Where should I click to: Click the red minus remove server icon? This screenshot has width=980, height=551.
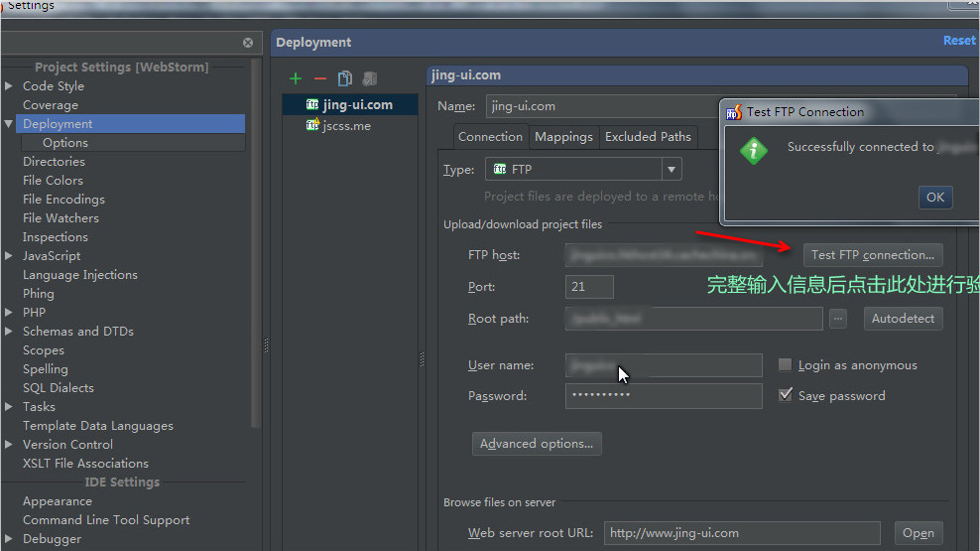[x=319, y=78]
